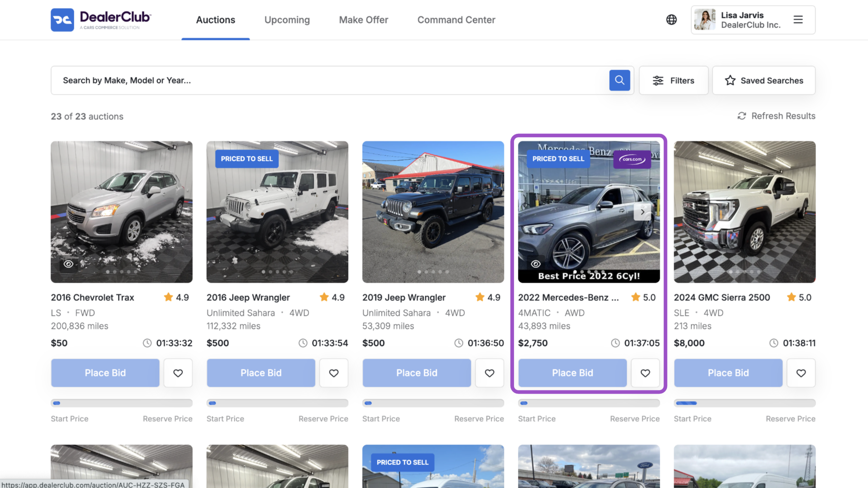Open the Command Center tab

point(456,20)
